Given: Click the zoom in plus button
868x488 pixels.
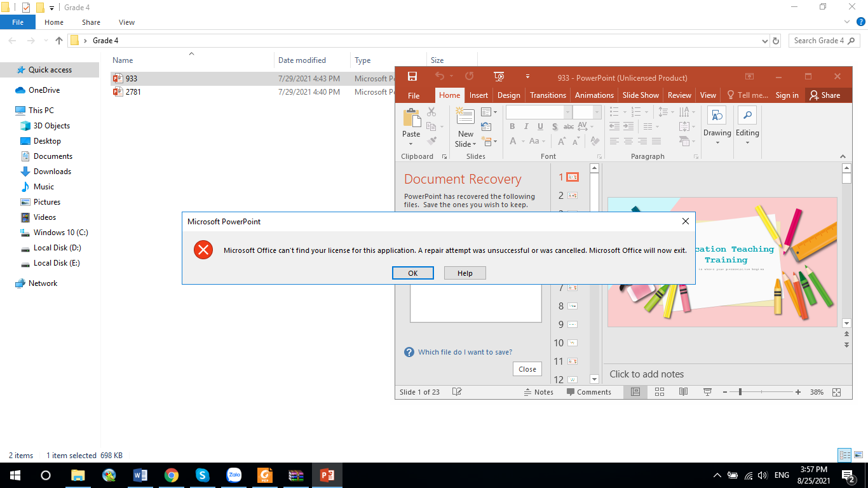Looking at the screenshot, I should point(798,392).
